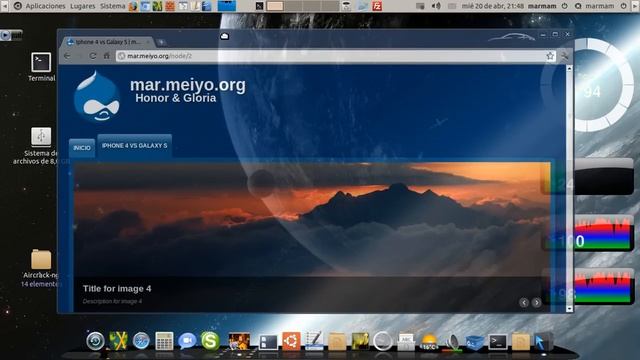Go to Chrome's home page button
The height and width of the screenshot is (360, 640).
coord(107,56)
